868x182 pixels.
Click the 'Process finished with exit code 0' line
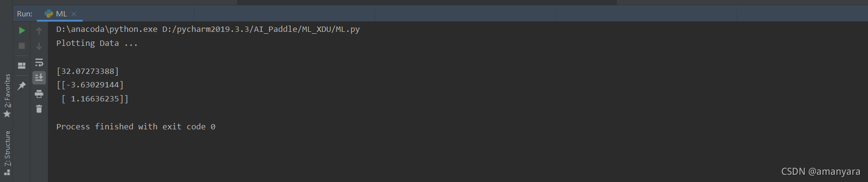point(136,126)
